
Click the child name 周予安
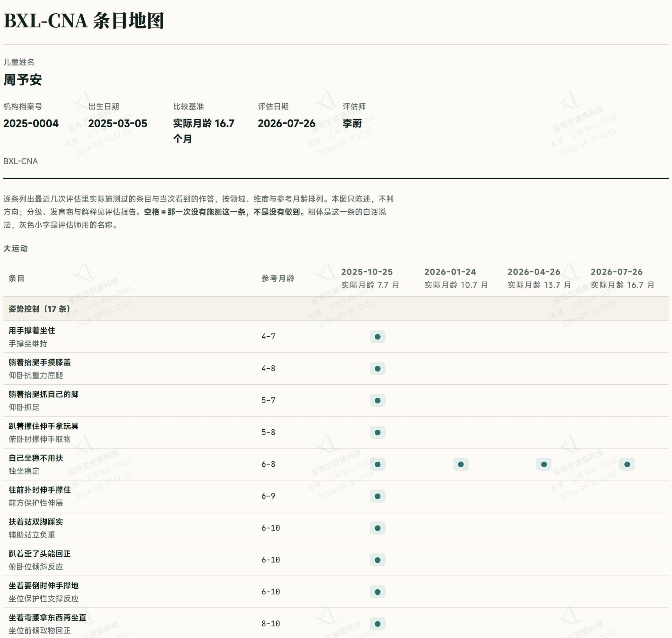[x=23, y=80]
